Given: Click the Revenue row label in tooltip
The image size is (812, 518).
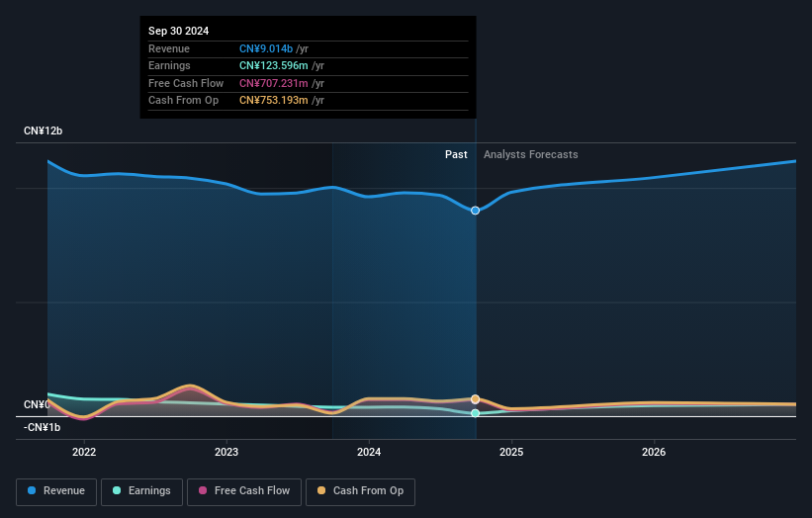Looking at the screenshot, I should tap(169, 48).
